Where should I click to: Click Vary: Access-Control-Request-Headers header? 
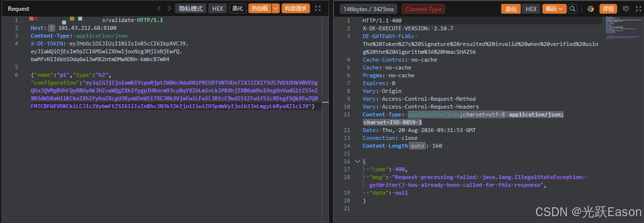(421, 107)
